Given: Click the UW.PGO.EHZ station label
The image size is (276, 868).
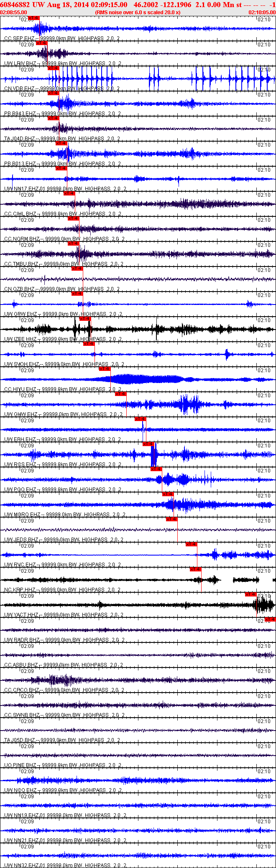Looking at the screenshot, I should pyautogui.click(x=20, y=490).
